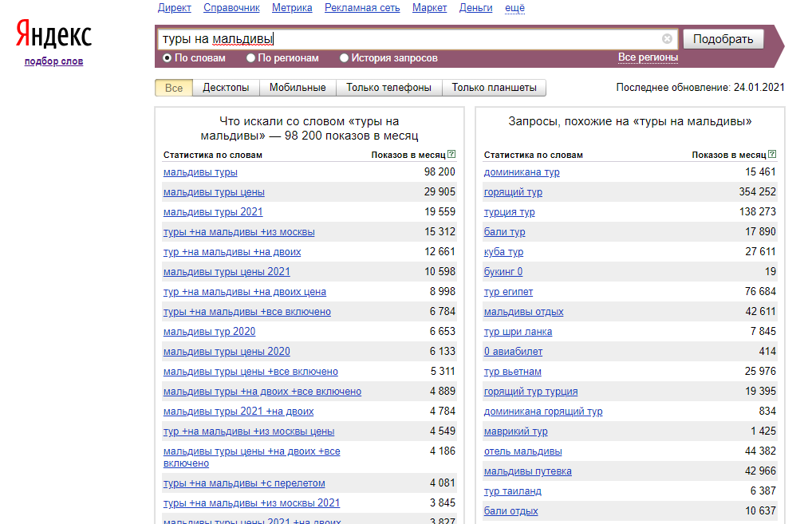Open 'тур +на мальдивы +из москвы цены' link
The image size is (812, 524).
pyautogui.click(x=249, y=431)
